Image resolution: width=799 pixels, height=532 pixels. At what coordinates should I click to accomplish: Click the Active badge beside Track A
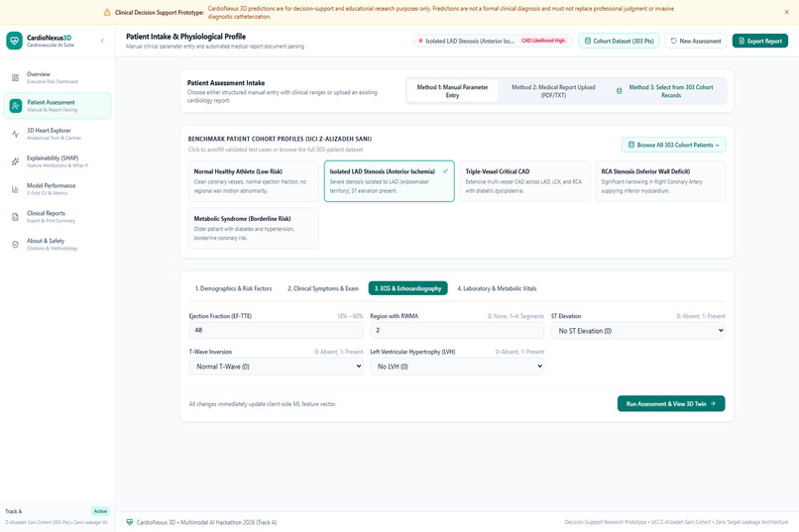[x=100, y=511]
